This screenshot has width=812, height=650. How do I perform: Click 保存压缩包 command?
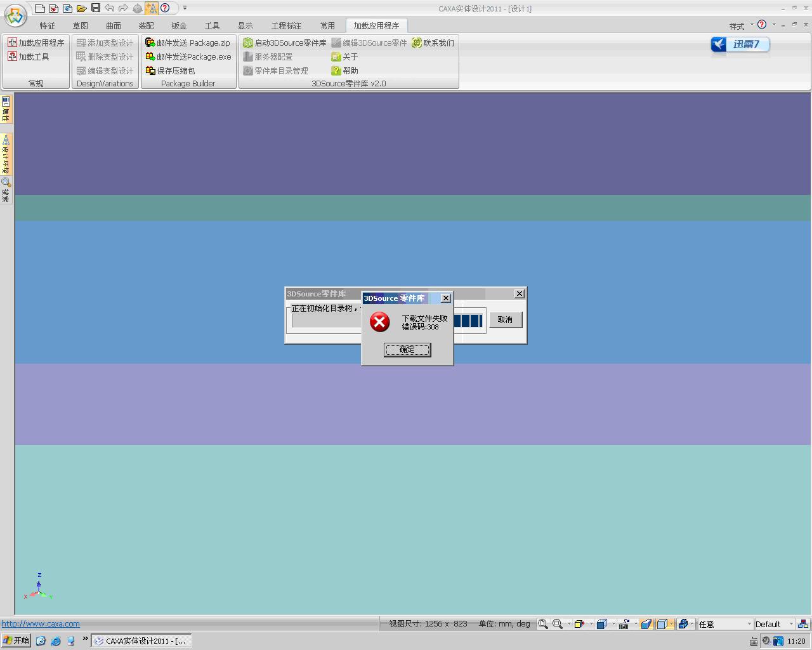point(170,70)
